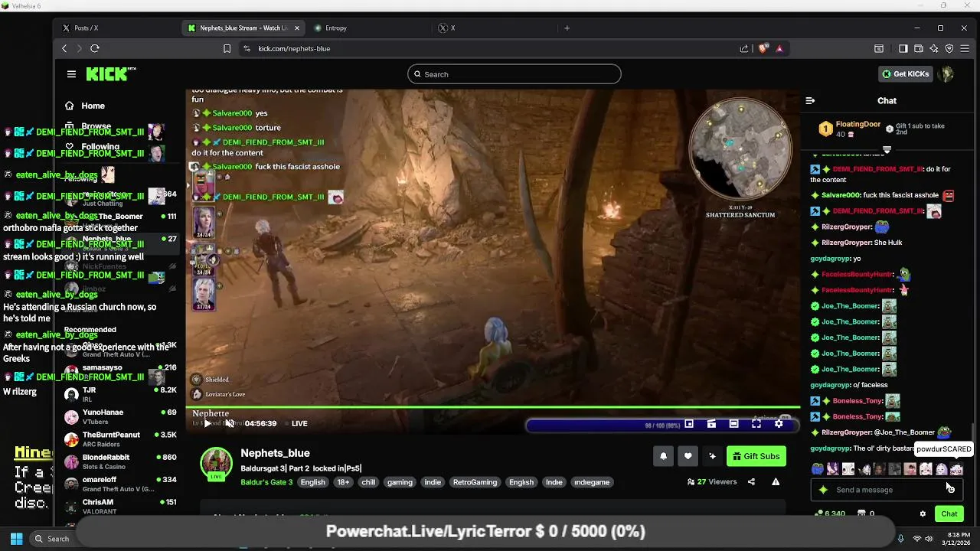Play the stream video
This screenshot has height=551, width=980.
(x=207, y=423)
